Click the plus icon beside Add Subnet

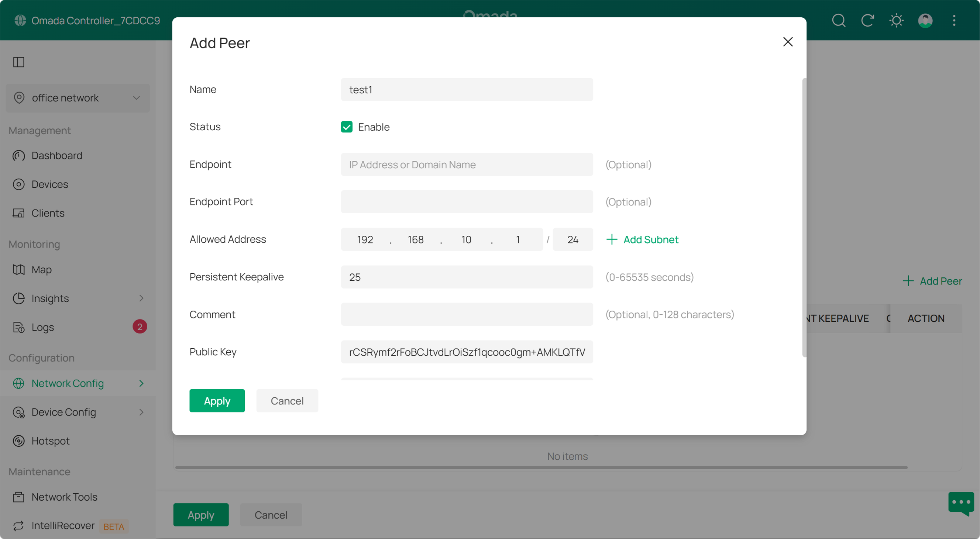(x=612, y=239)
